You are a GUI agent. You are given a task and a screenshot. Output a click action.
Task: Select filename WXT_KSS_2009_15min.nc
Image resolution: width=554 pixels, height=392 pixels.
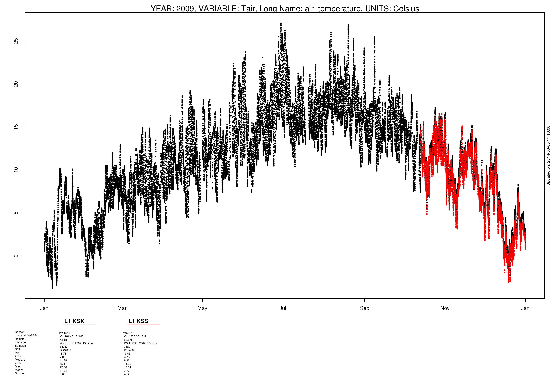click(141, 343)
